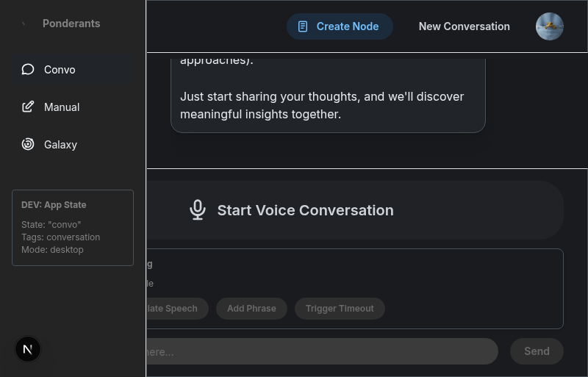Collapse sidebar with chevron beside Ponderants
The height and width of the screenshot is (377, 588).
pyautogui.click(x=24, y=24)
